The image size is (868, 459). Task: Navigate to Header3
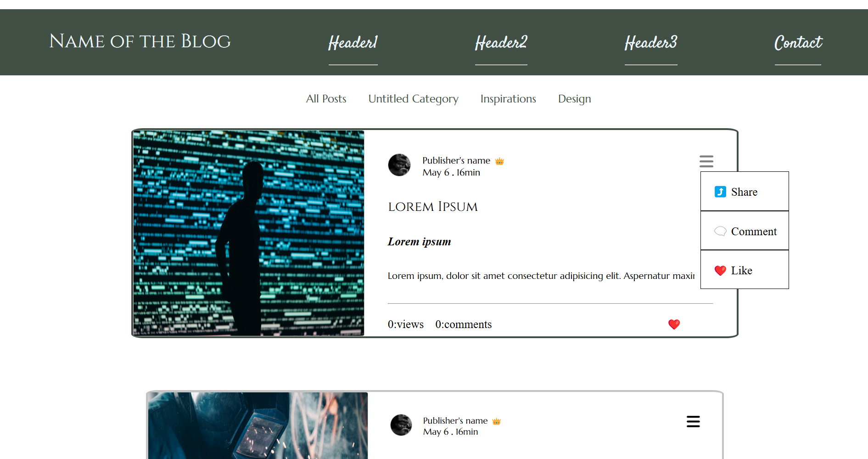[650, 43]
